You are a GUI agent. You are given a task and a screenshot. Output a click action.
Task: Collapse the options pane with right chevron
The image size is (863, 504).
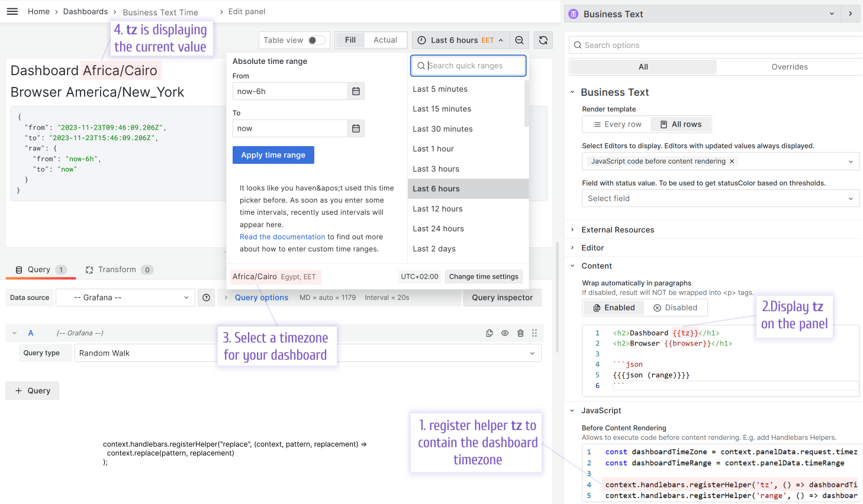851,14
